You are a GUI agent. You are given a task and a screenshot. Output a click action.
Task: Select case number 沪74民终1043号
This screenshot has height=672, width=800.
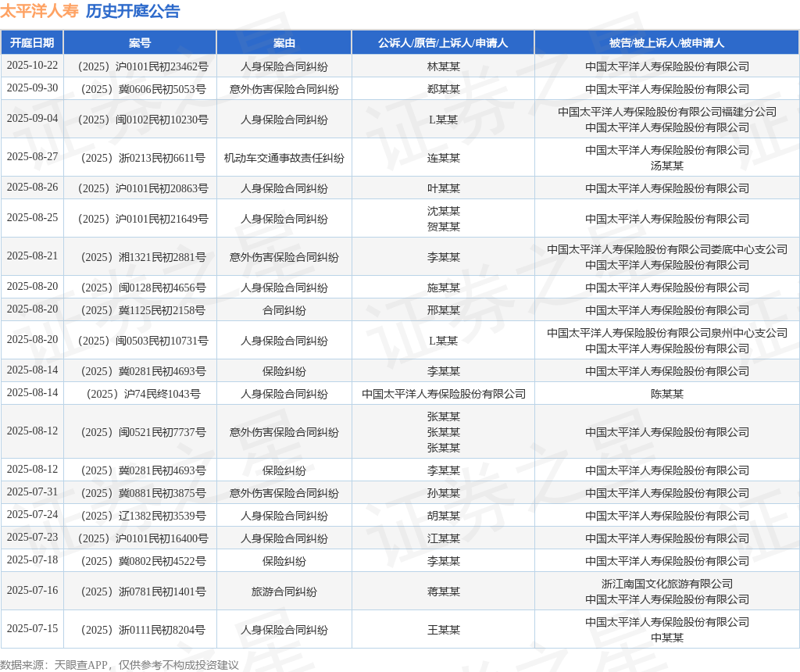144,395
